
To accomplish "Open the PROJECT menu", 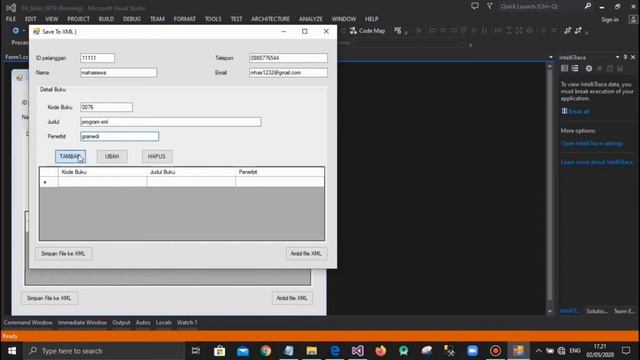I will point(78,19).
